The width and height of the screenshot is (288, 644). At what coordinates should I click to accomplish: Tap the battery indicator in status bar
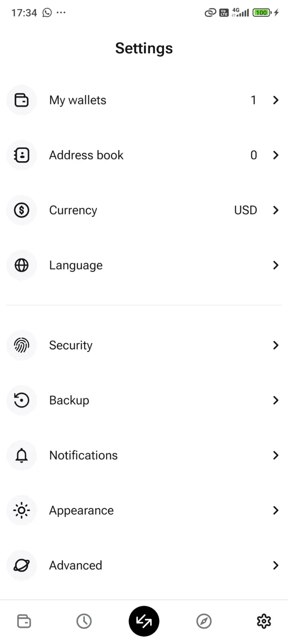point(261,12)
